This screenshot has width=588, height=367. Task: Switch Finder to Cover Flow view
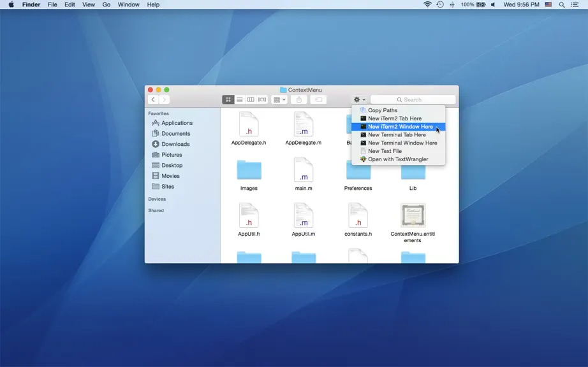(262, 99)
